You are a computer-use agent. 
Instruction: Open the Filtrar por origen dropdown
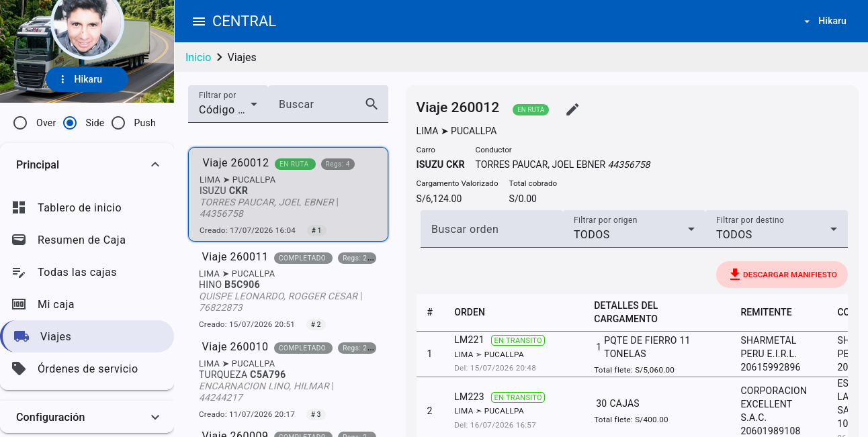pos(634,229)
